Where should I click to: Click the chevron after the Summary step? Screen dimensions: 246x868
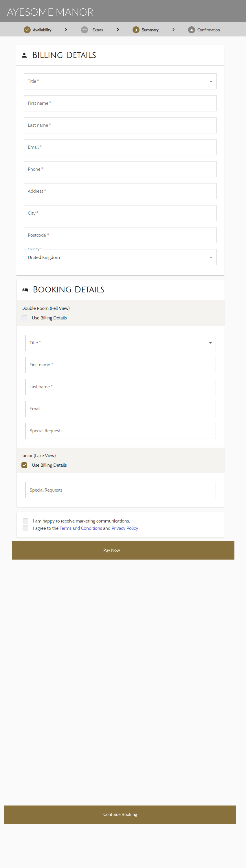pos(173,30)
